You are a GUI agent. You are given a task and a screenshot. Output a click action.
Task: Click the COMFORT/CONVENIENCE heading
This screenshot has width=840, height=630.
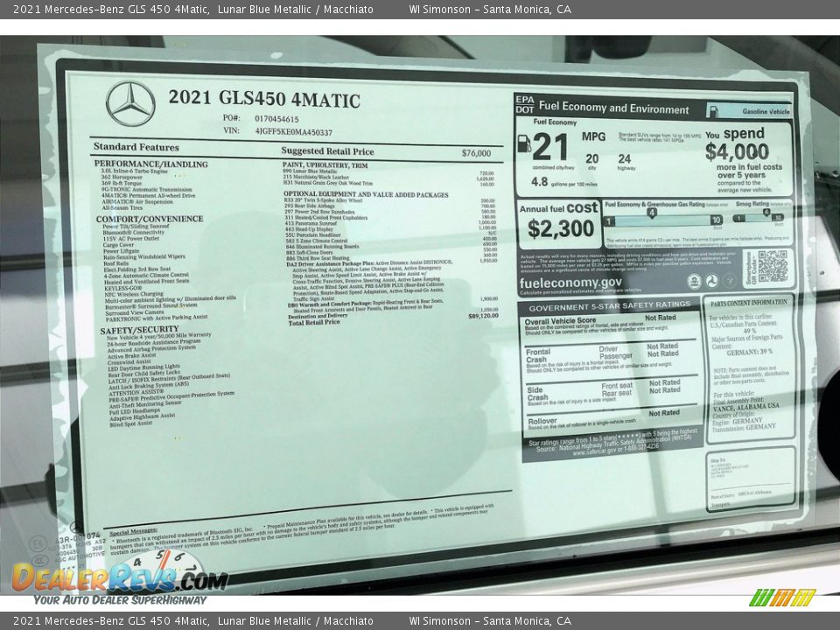click(150, 219)
